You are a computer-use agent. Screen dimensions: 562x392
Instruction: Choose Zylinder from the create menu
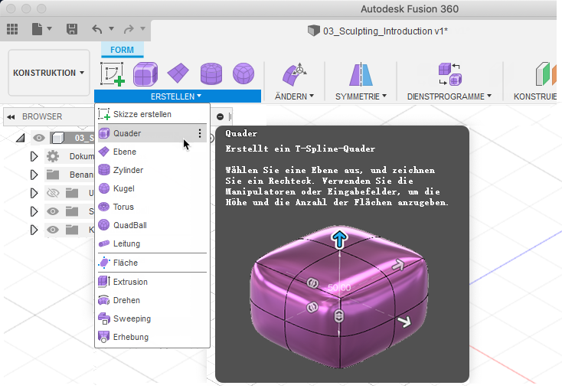(152, 170)
